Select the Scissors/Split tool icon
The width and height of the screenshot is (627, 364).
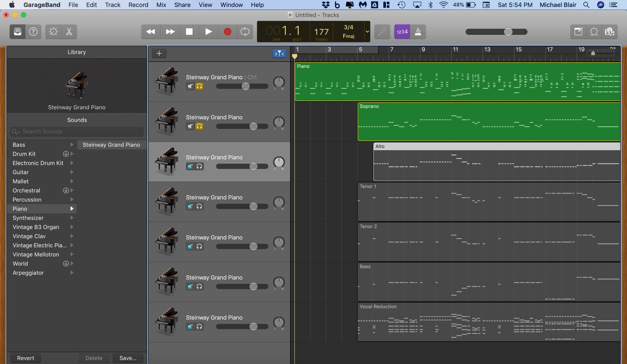tap(69, 31)
